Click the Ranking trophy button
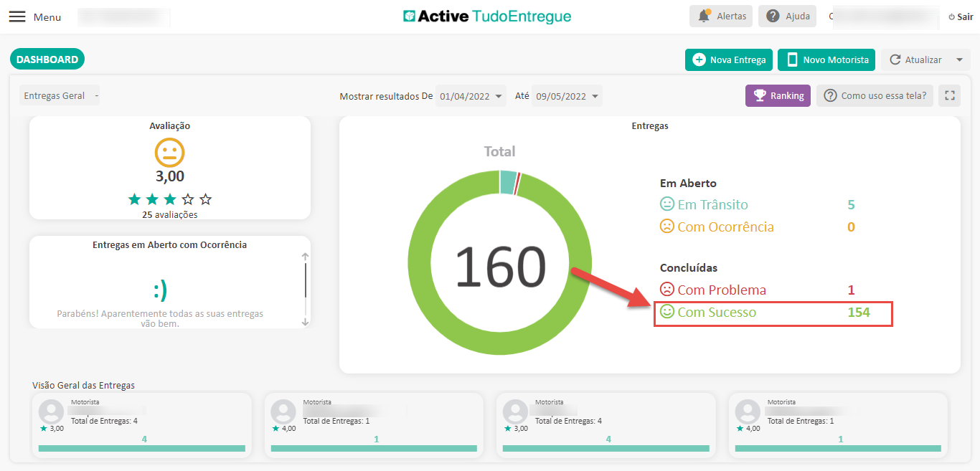This screenshot has height=471, width=980. coord(778,95)
